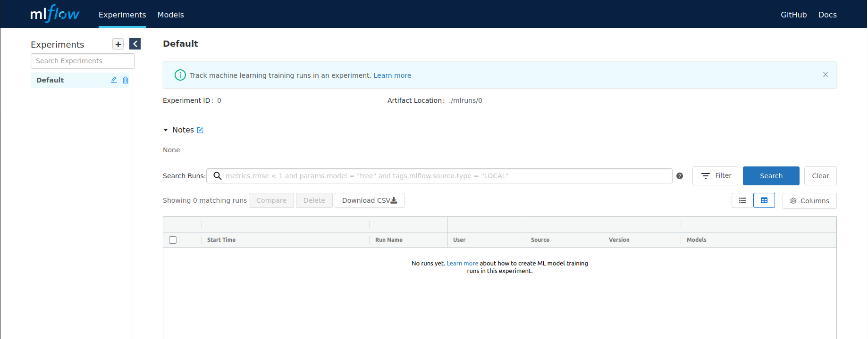Switch to grid table view icon

coord(764,200)
